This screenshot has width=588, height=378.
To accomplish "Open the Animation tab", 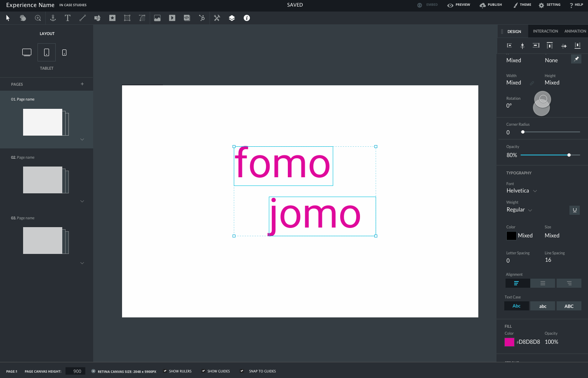I will click(x=575, y=31).
